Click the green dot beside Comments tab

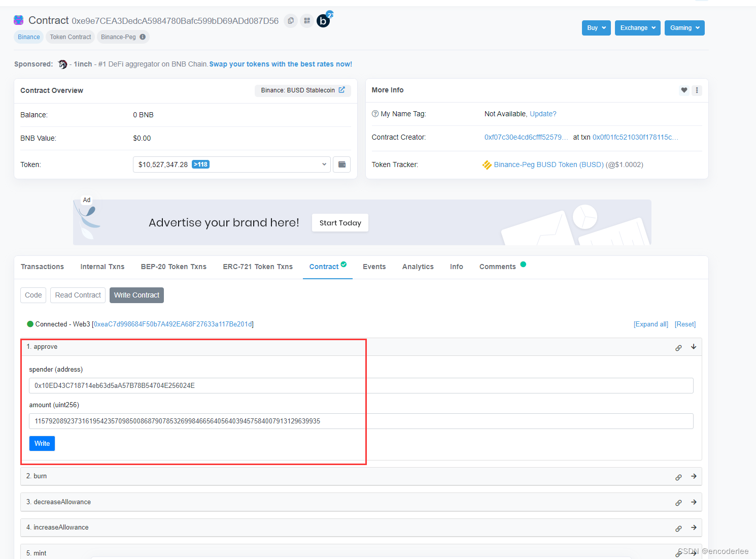523,264
